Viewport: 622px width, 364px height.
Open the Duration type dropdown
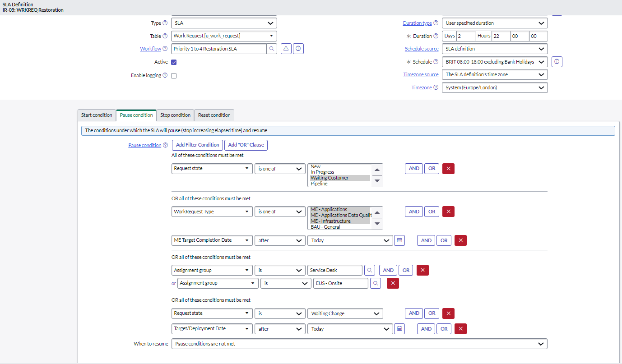tap(494, 23)
